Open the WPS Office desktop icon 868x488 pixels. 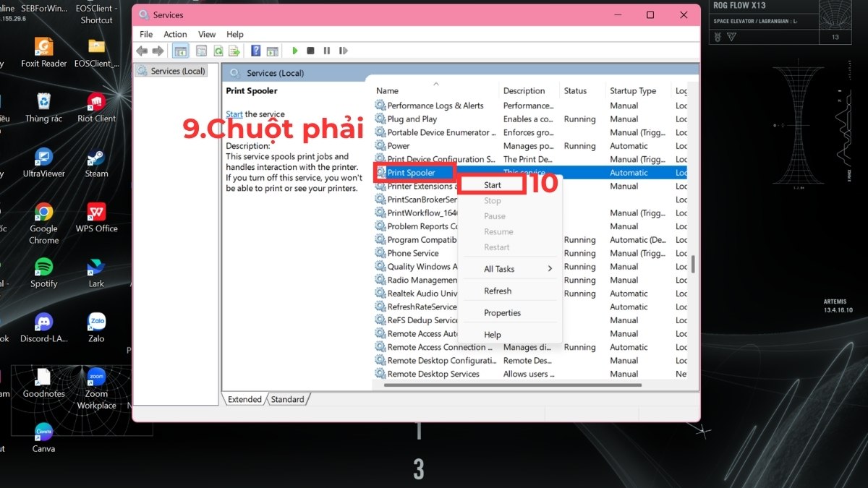pos(96,217)
